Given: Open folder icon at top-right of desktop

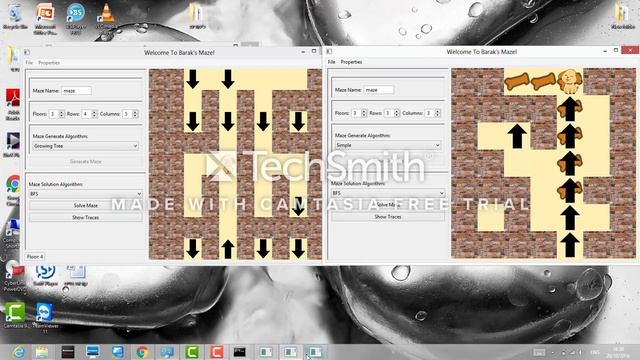Looking at the screenshot, I should pos(622,16).
